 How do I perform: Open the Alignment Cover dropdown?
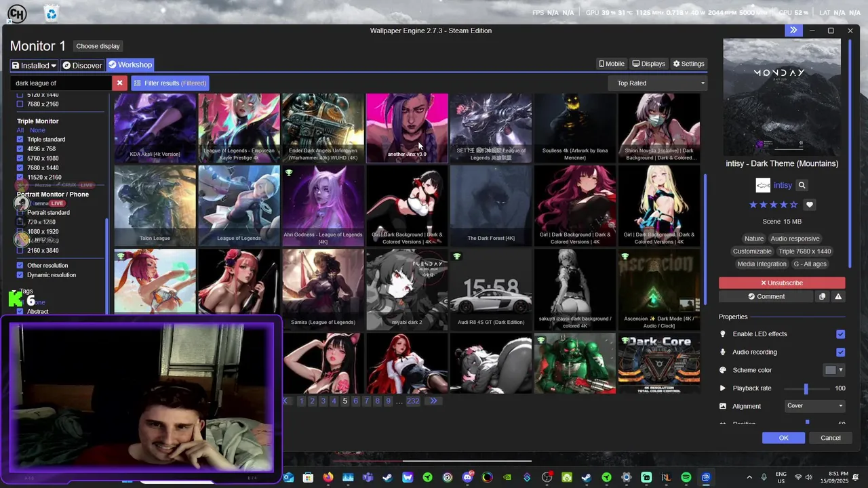pyautogui.click(x=814, y=406)
